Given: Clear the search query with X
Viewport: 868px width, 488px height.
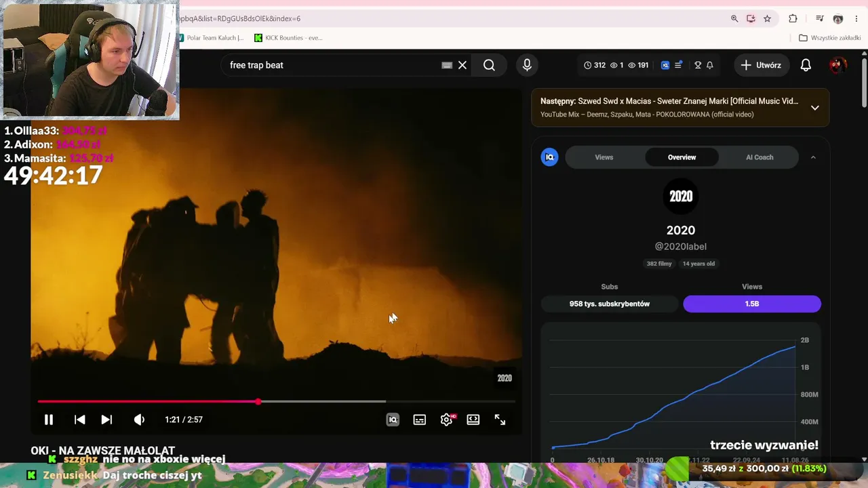Looking at the screenshot, I should (462, 65).
